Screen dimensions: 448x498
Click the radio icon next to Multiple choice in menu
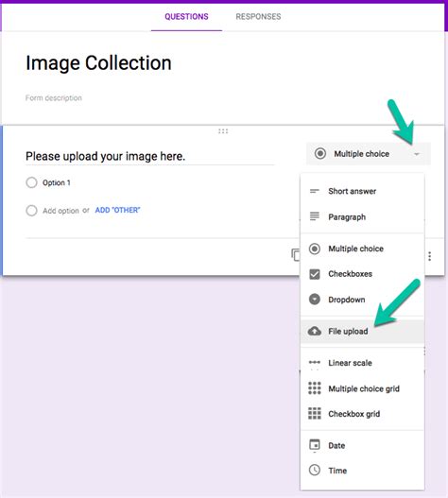pyautogui.click(x=315, y=249)
